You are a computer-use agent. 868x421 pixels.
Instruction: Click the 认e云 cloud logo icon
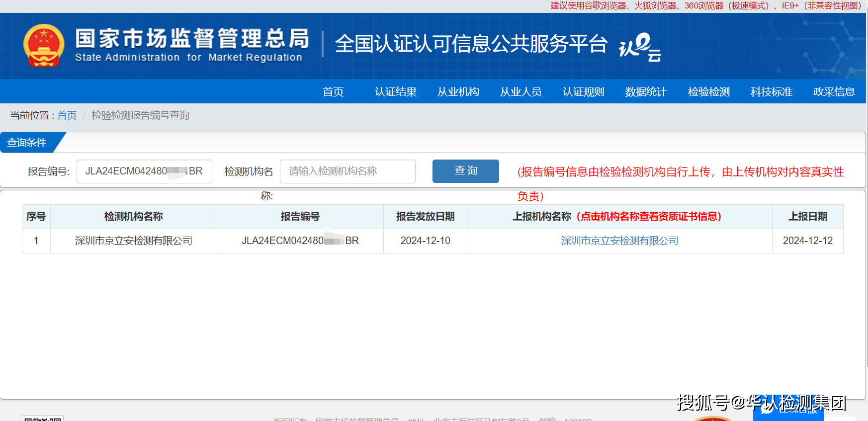640,47
